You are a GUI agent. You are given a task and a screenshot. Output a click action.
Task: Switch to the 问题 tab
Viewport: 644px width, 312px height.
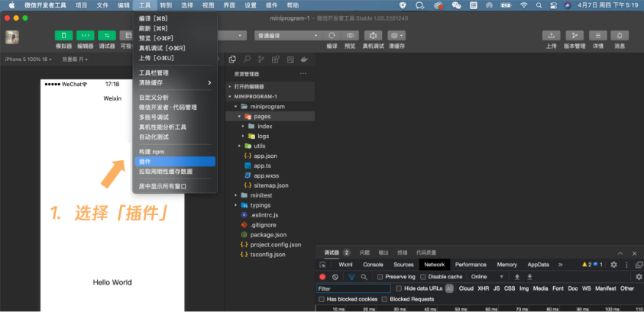click(364, 253)
